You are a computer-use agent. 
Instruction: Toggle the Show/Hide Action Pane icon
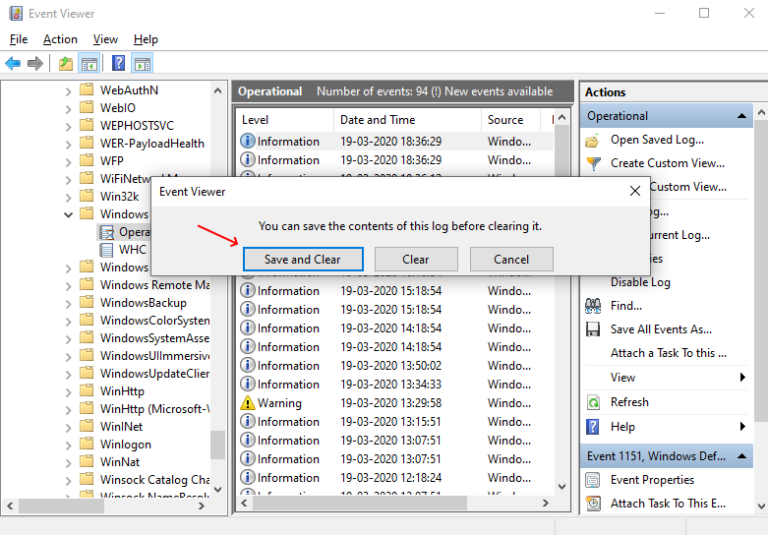click(x=143, y=64)
